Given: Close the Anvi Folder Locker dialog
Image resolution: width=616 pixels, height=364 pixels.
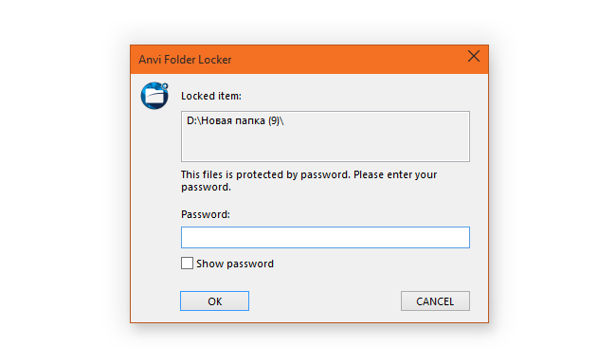Looking at the screenshot, I should (474, 56).
